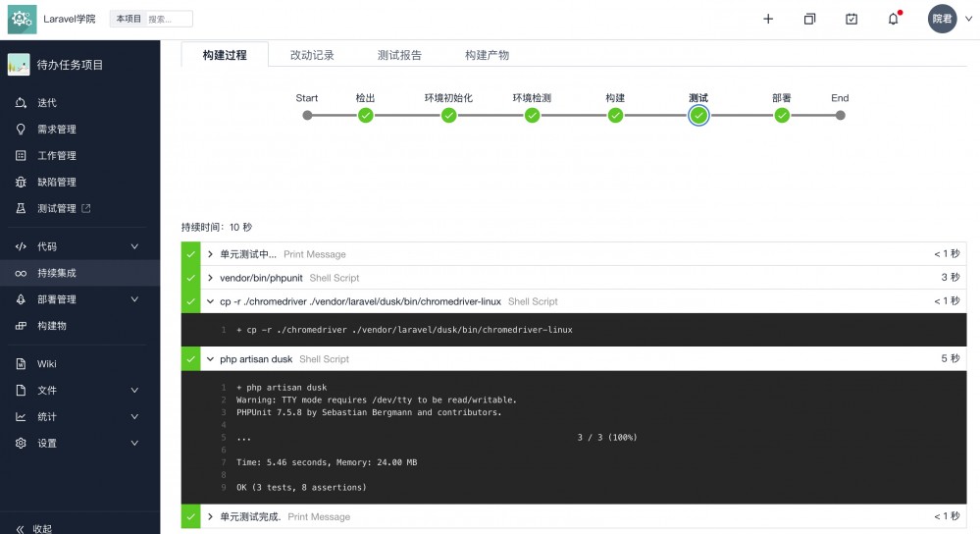Open the notification bell
This screenshot has height=534, width=980.
893,19
